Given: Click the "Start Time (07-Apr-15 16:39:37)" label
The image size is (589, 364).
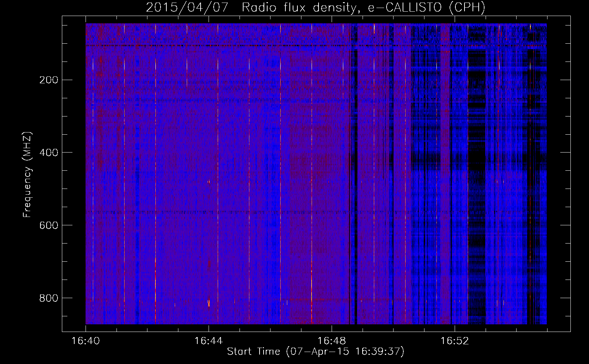Looking at the screenshot, I should (316, 351).
